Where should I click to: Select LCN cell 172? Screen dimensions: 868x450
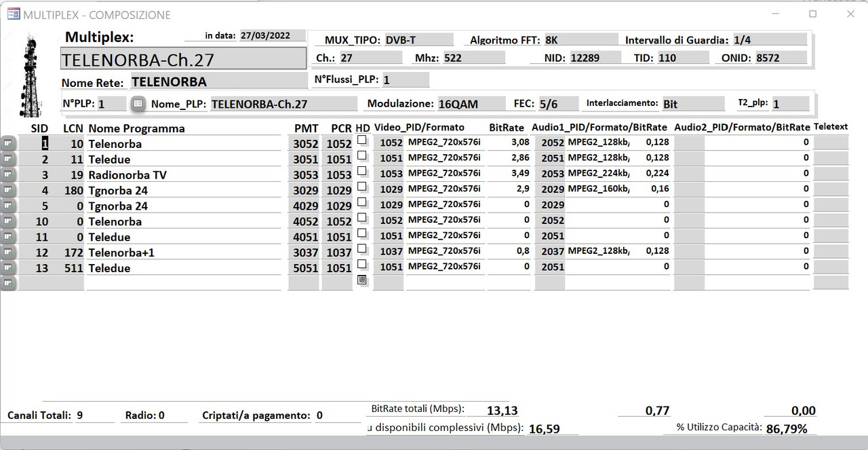click(x=68, y=252)
